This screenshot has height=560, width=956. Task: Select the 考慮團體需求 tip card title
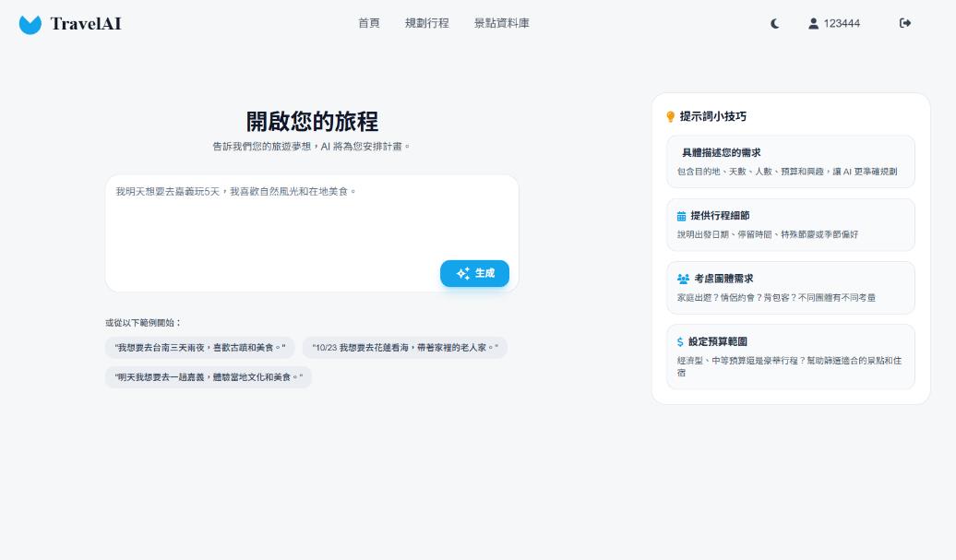coord(723,279)
